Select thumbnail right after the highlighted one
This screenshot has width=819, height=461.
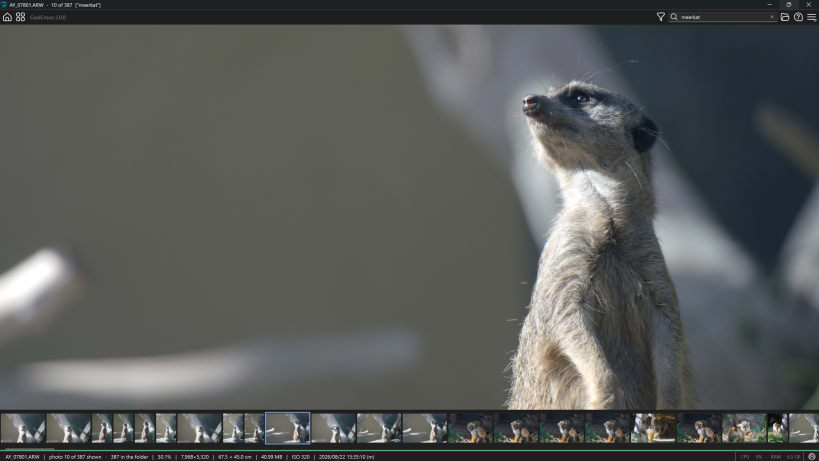(333, 428)
